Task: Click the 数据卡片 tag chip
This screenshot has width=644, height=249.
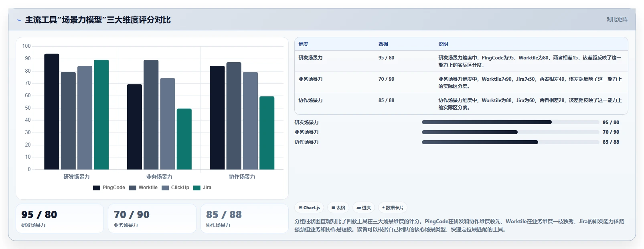Action: 393,208
